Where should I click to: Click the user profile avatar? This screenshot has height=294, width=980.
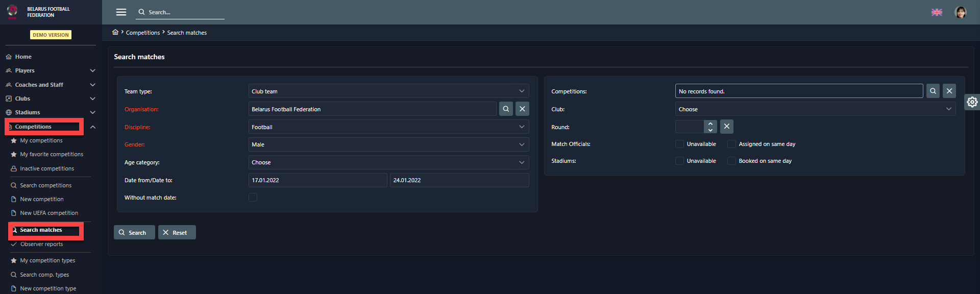960,12
